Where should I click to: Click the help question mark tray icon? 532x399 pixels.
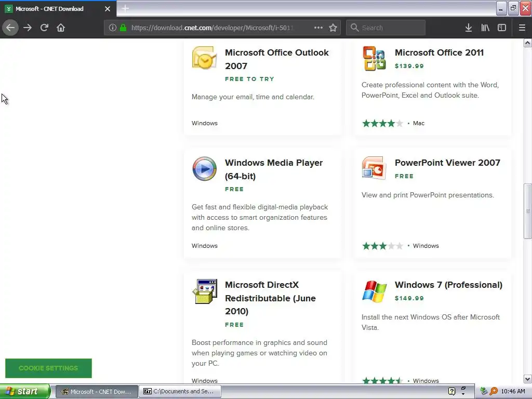451,391
